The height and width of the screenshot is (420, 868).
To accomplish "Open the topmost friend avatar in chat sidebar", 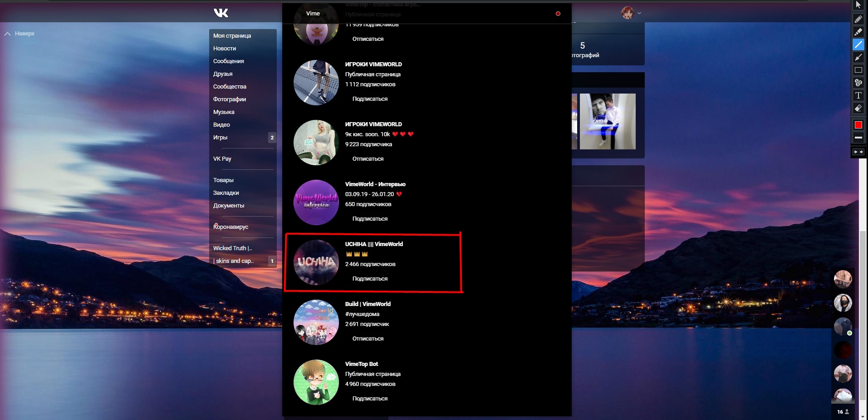I will tap(843, 279).
